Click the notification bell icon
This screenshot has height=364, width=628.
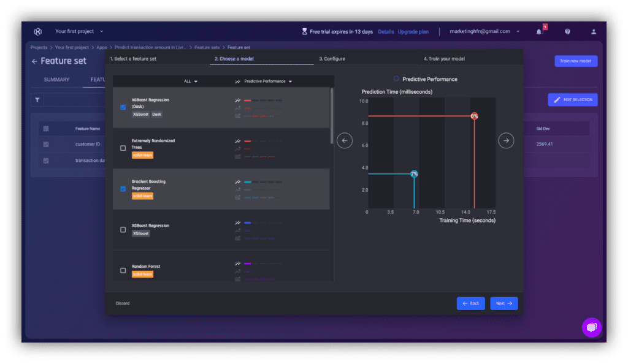539,31
